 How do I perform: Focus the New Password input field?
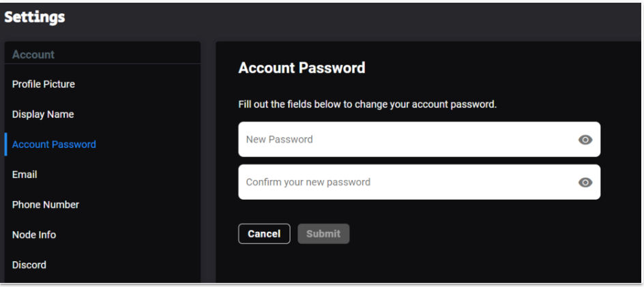(419, 139)
